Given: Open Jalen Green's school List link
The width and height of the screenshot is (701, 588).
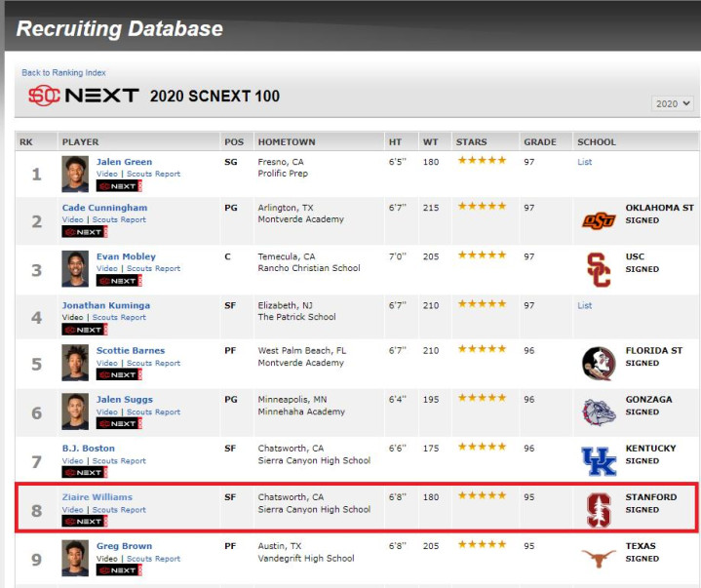Looking at the screenshot, I should 584,162.
